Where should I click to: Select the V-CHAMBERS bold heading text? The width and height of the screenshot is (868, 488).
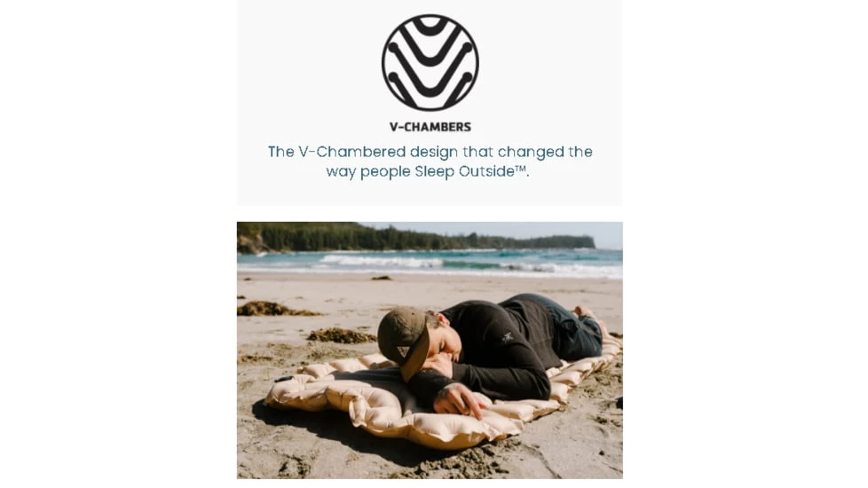pos(430,127)
